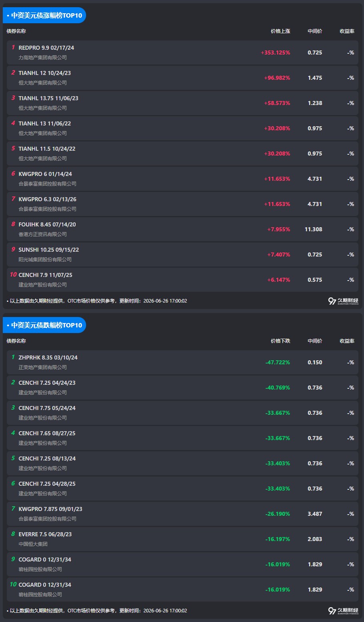Select the 中资美元债跌幅榜TOP10 title tab

pos(44,325)
